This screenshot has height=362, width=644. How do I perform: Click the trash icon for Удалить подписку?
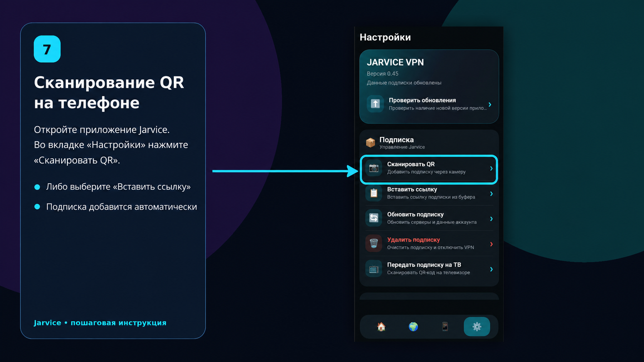374,244
